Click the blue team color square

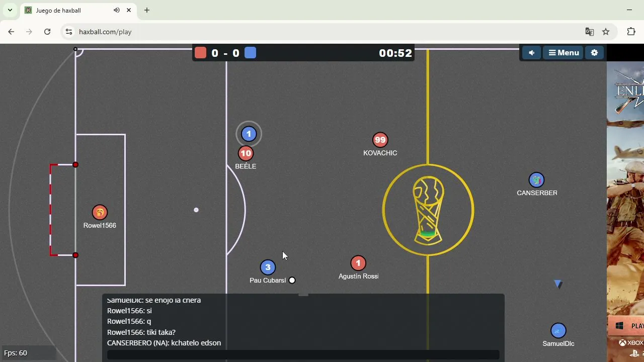coord(251,53)
